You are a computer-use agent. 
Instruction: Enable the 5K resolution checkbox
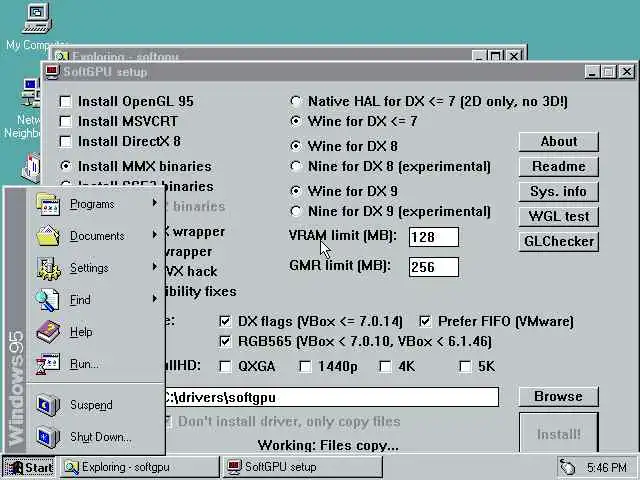pos(465,366)
